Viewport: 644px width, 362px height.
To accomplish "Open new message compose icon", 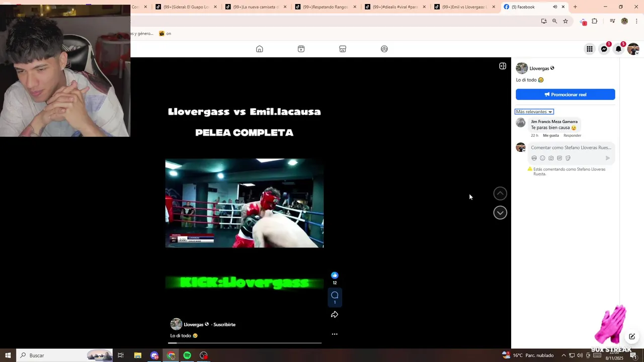I will [632, 336].
